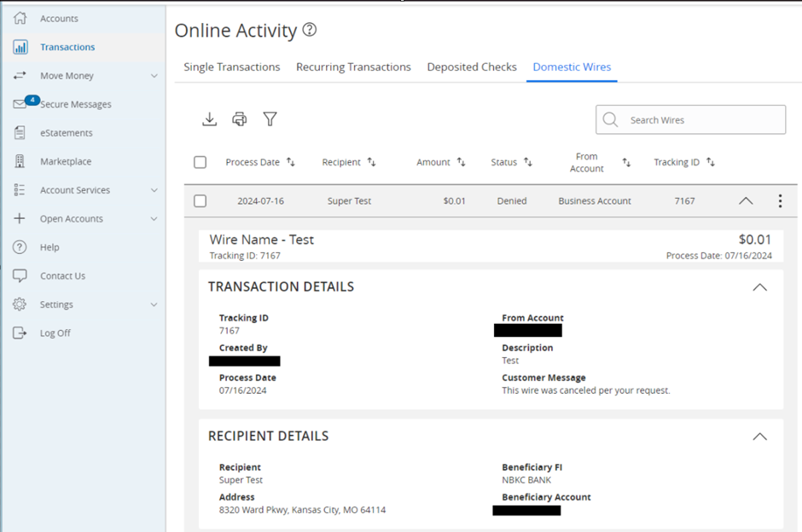802x532 pixels.
Task: Open the filter options for wires
Action: 270,119
